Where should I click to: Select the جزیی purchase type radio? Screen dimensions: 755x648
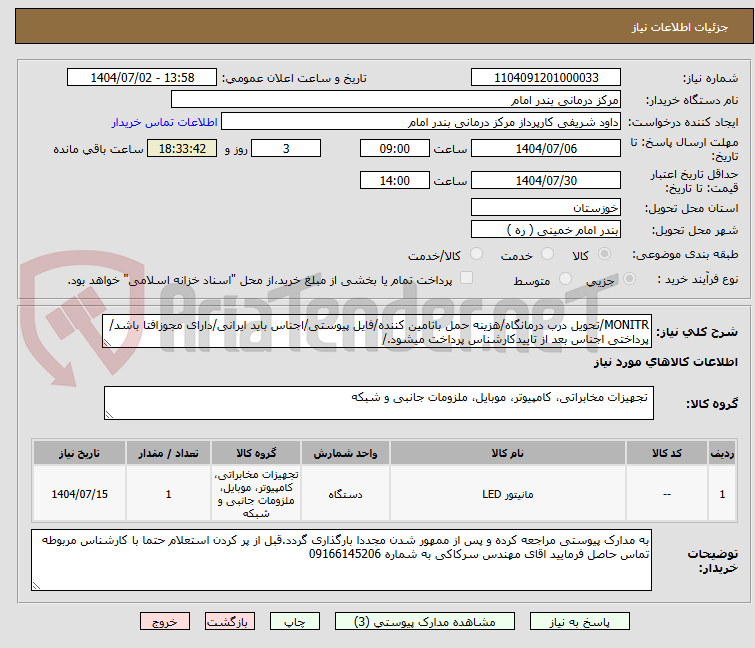tap(629, 279)
